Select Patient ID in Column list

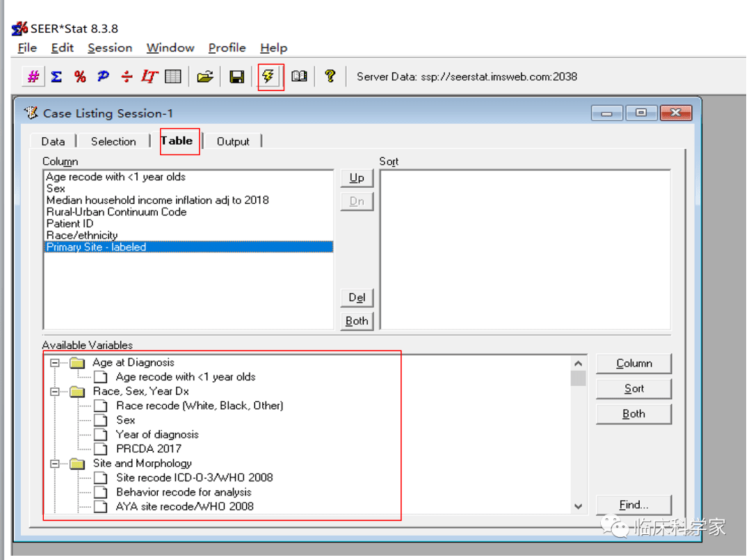click(70, 223)
